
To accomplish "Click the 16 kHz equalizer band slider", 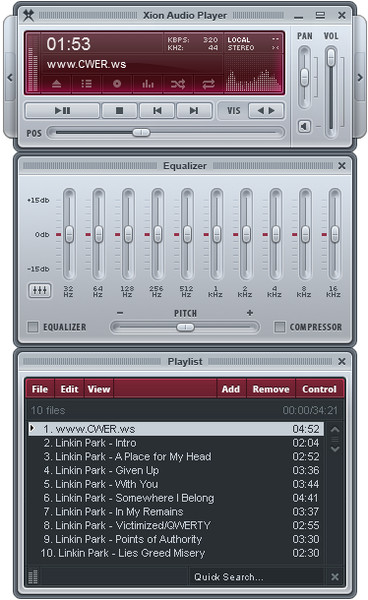I will (335, 234).
